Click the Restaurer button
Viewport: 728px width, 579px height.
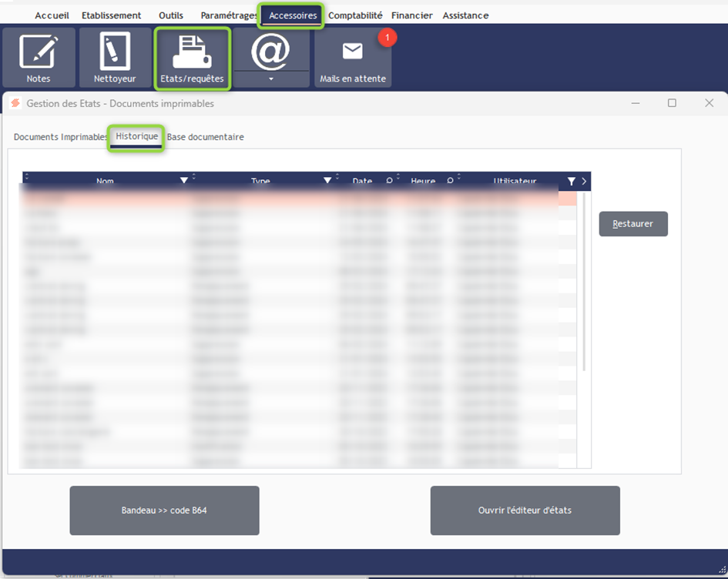(633, 224)
